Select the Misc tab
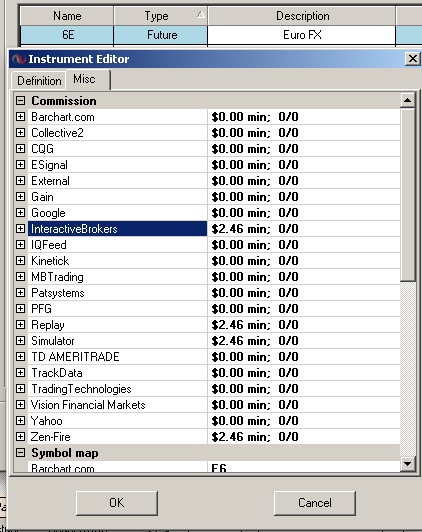This screenshot has width=422, height=532. pos(88,79)
